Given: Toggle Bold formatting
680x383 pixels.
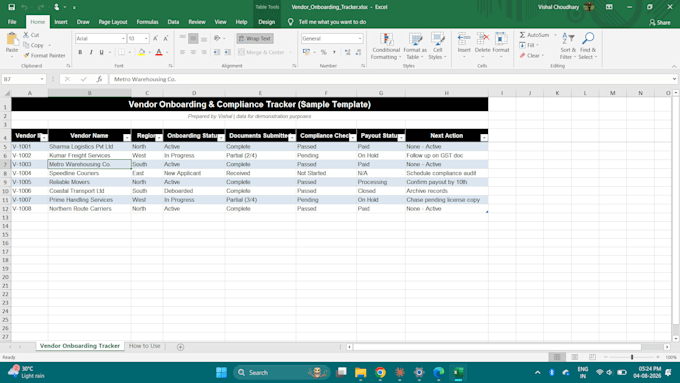Looking at the screenshot, I should 80,52.
